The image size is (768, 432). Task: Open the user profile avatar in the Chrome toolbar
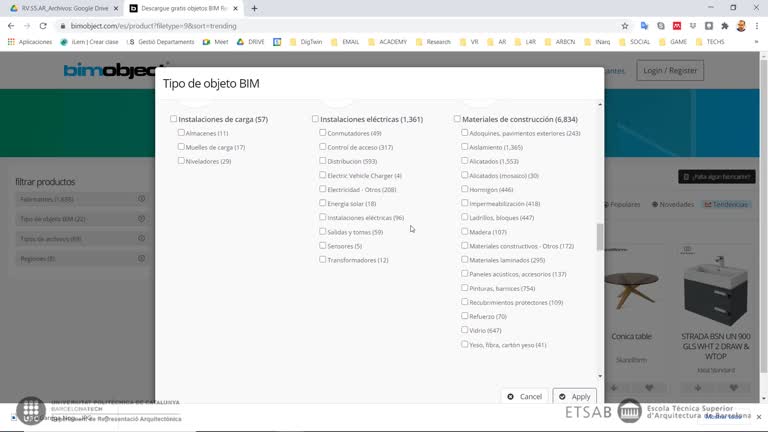741,26
